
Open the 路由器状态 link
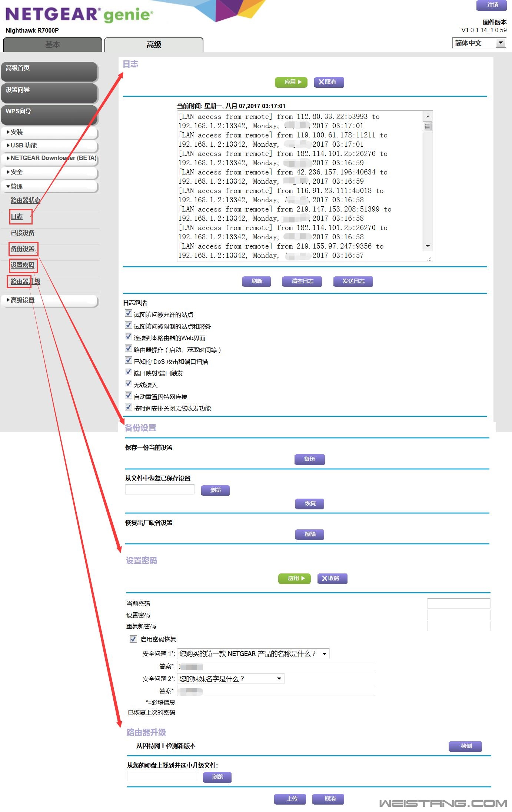(x=25, y=200)
